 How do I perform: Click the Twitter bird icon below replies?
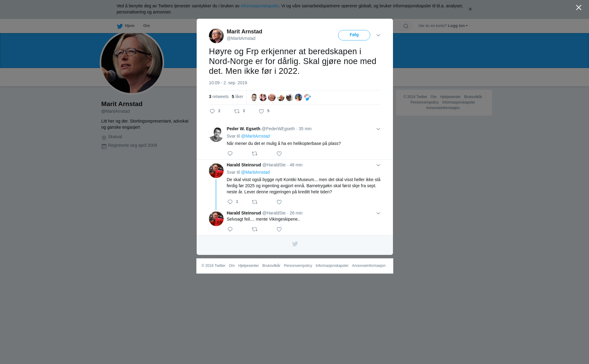[295, 244]
